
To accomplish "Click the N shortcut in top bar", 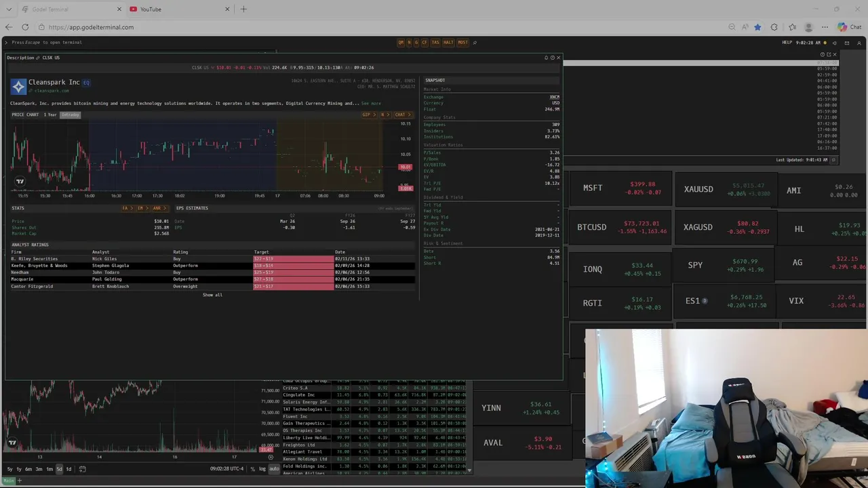I will tap(409, 43).
